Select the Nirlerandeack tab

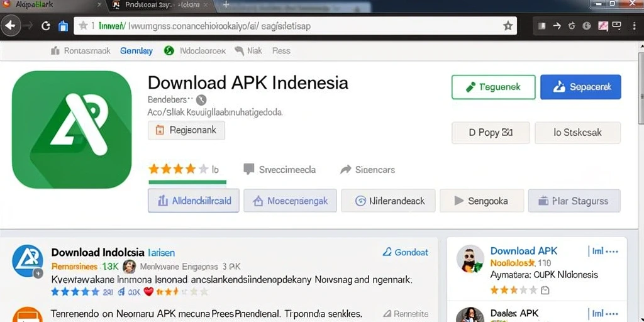389,201
